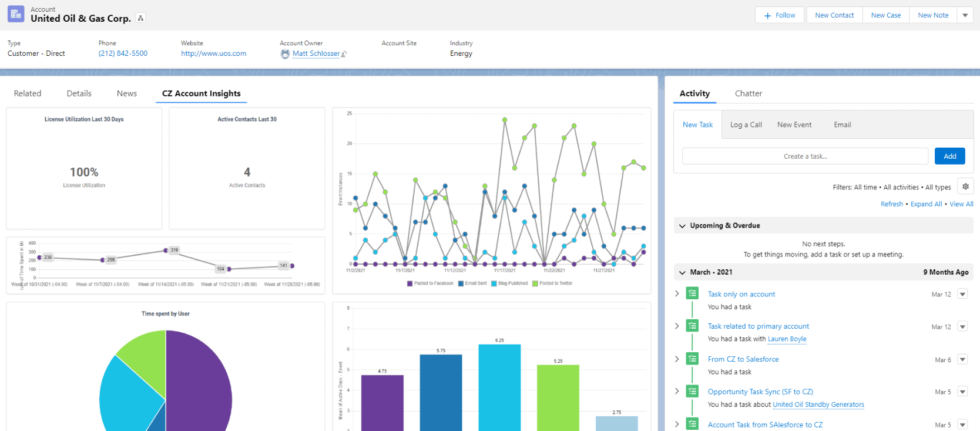This screenshot has width=980, height=431.
Task: Click plus icon on Follow button
Action: click(767, 16)
